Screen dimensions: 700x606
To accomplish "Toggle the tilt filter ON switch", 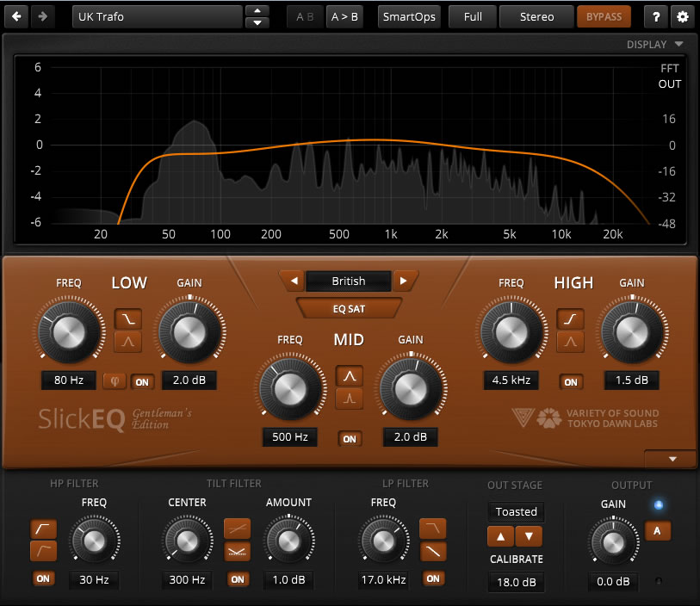I will click(237, 579).
